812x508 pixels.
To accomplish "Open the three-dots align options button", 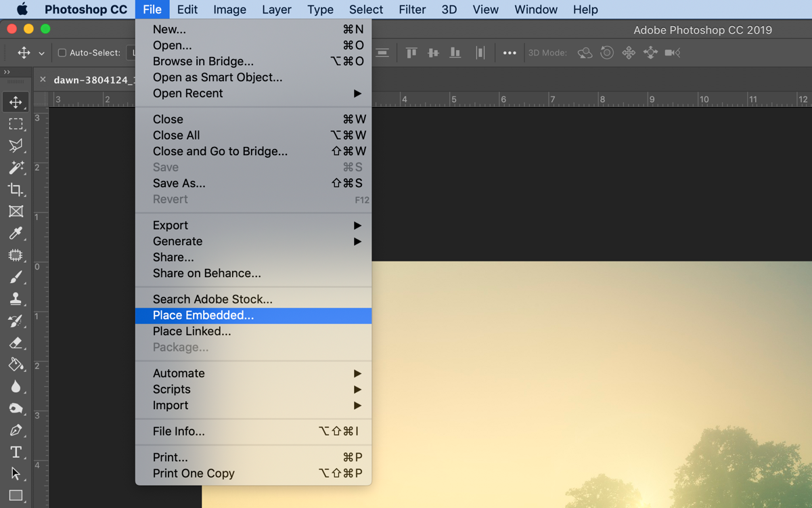I will (x=510, y=53).
